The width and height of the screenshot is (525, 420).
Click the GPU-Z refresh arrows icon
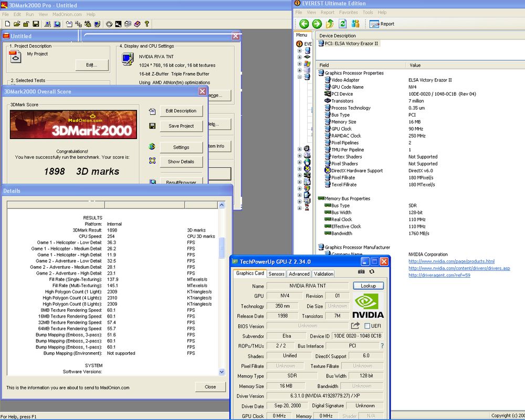pyautogui.click(x=372, y=271)
